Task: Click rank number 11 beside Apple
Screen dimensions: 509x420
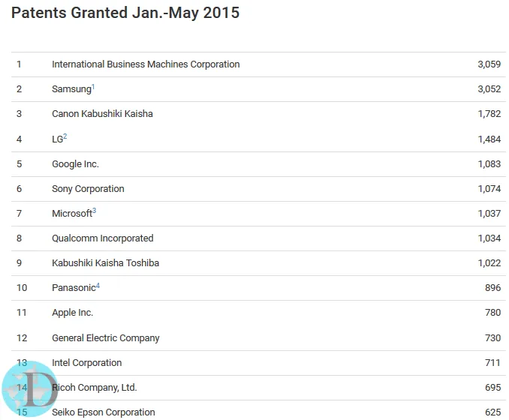Action: pos(22,313)
